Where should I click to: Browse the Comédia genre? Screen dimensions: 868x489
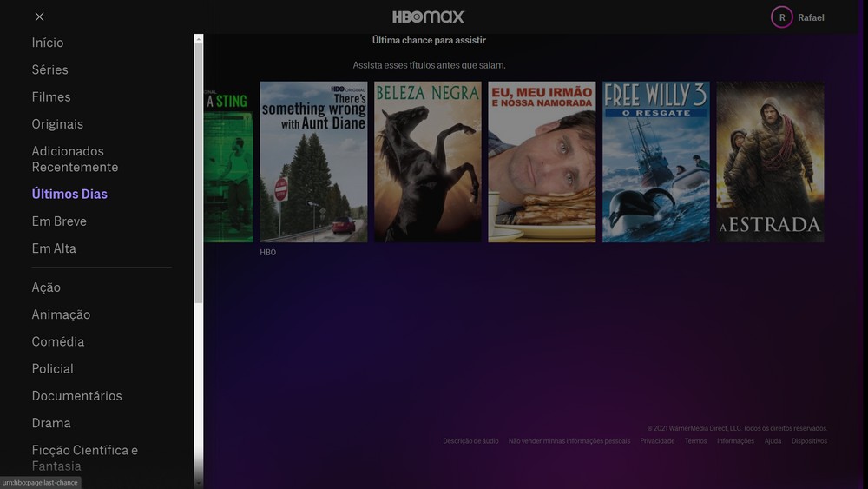[57, 341]
